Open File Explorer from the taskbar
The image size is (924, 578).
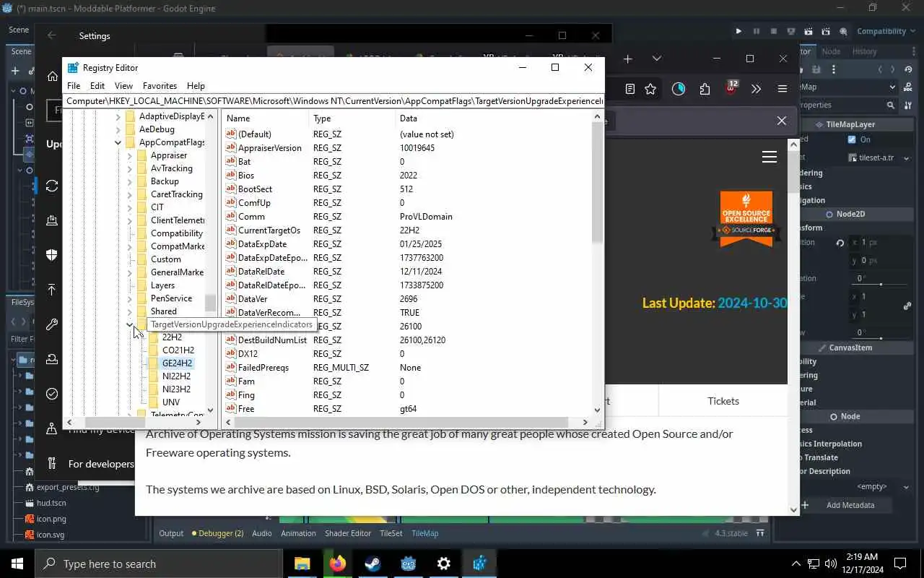point(302,564)
